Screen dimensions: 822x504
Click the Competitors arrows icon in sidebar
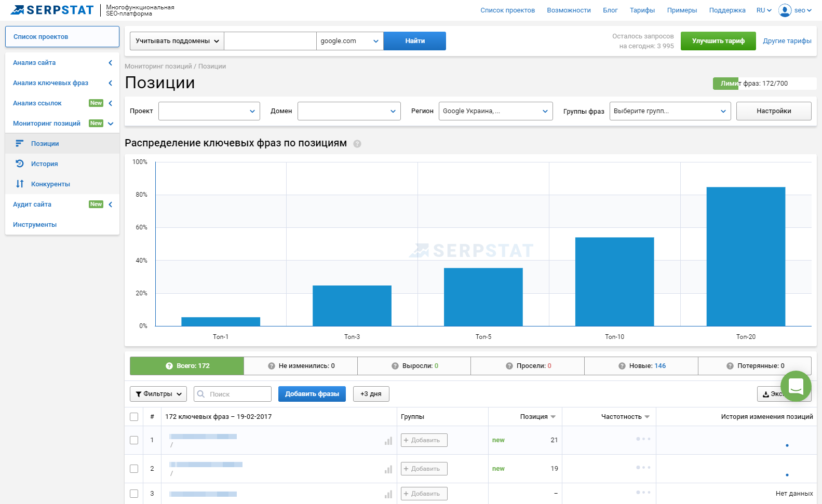point(20,184)
